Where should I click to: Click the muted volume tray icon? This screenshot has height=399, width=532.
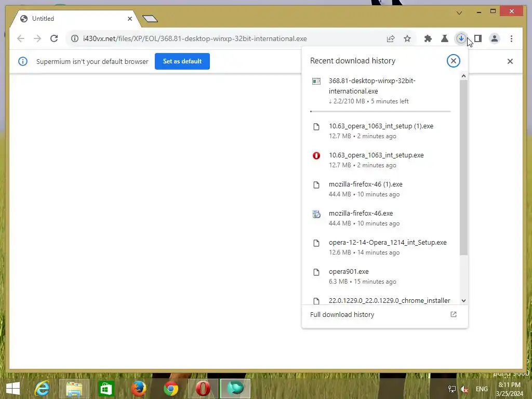(x=464, y=389)
